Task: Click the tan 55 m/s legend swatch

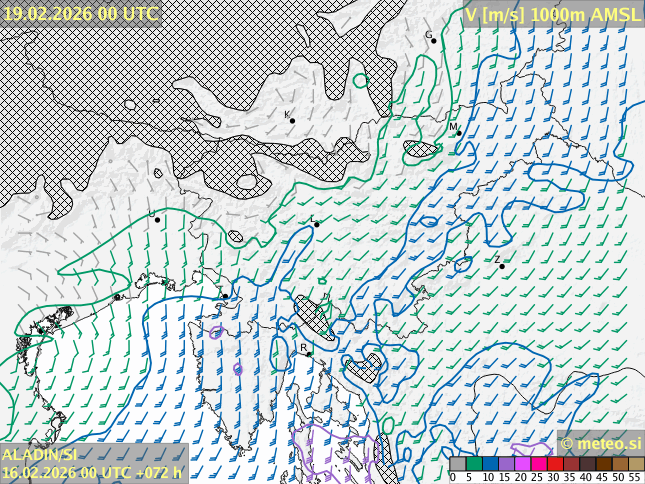Action: 635,464
